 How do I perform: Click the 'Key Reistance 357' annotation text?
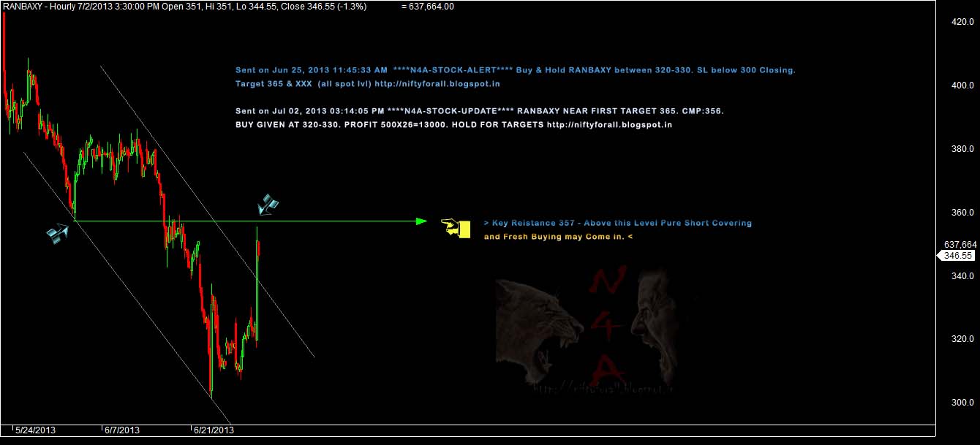click(x=617, y=223)
